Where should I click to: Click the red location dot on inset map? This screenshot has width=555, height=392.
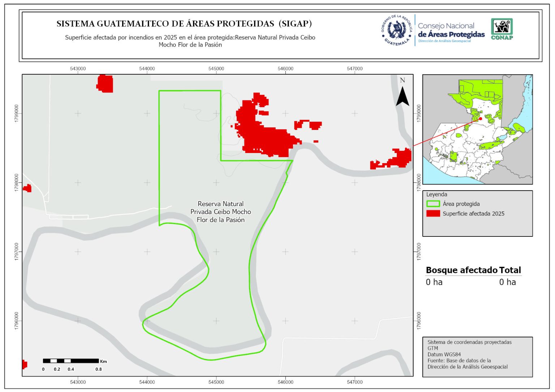[480, 119]
